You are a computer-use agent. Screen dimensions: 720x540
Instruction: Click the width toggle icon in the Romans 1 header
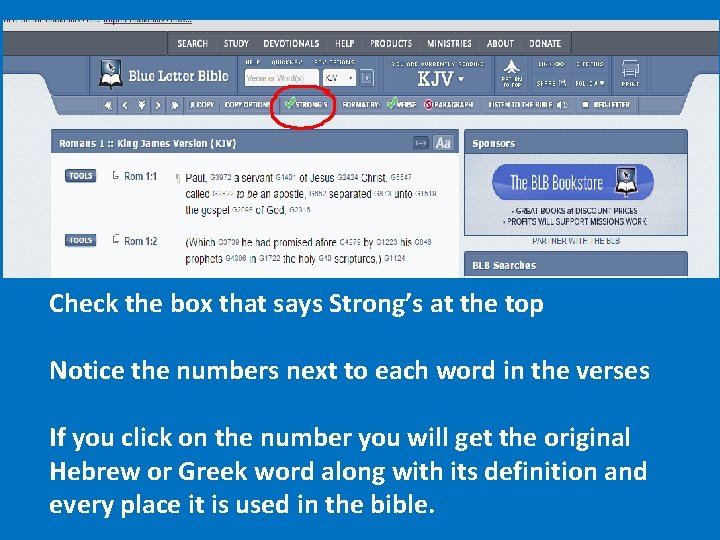point(420,143)
